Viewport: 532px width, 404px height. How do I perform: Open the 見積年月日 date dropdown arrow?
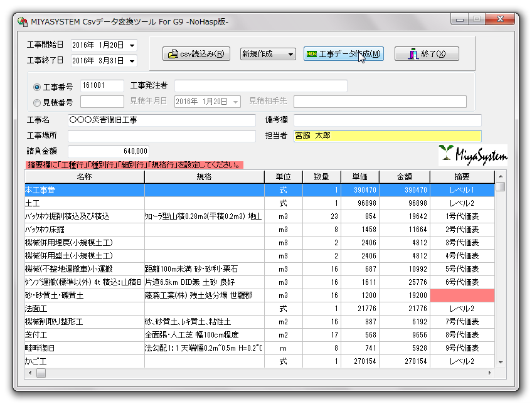point(235,102)
